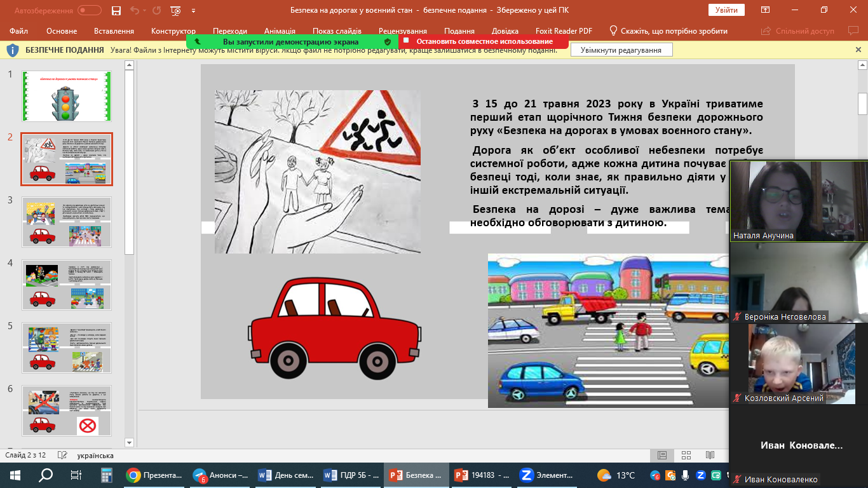Screen dimensions: 868x488
Task: Click the crosswalk cartoon image on slide
Action: [x=608, y=330]
